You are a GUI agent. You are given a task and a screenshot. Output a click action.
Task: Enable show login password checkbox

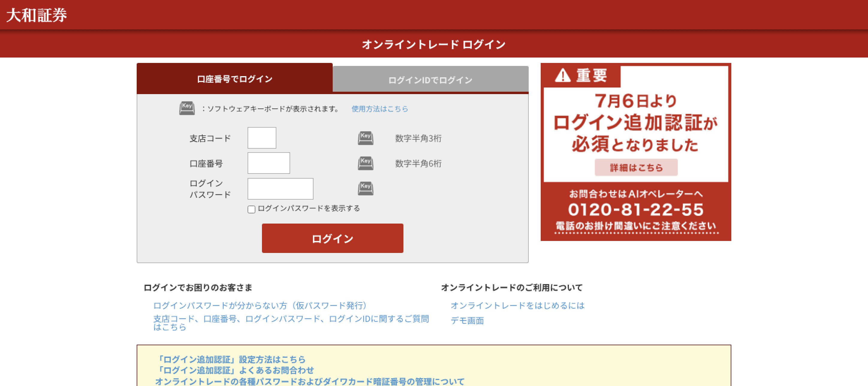(251, 209)
